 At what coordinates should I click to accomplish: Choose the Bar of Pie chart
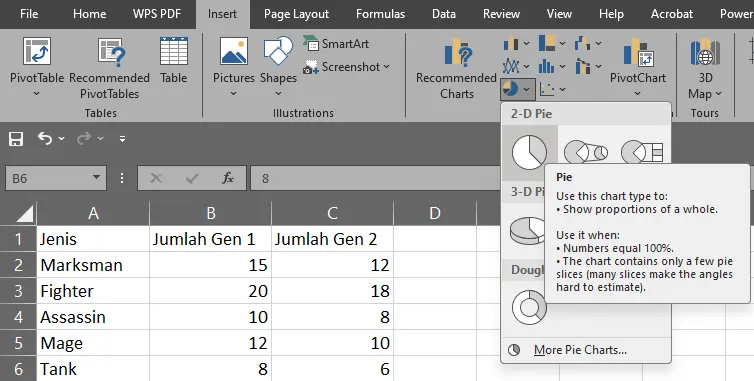click(x=642, y=152)
